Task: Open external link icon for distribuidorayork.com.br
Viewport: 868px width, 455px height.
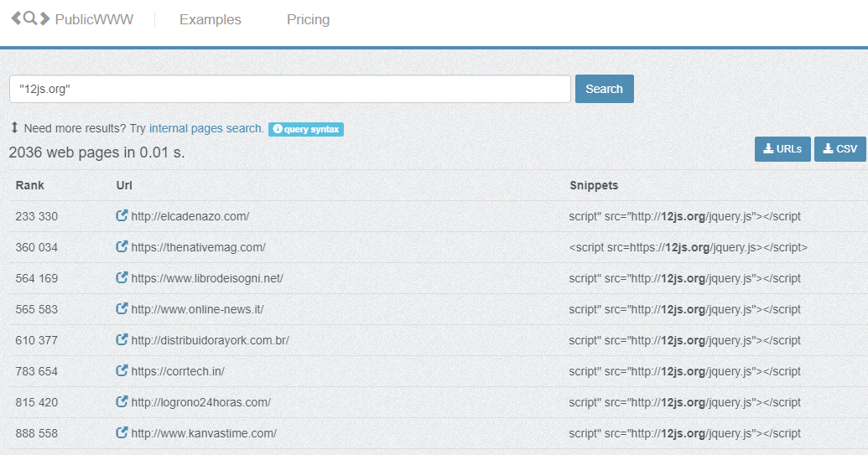Action: pyautogui.click(x=122, y=340)
